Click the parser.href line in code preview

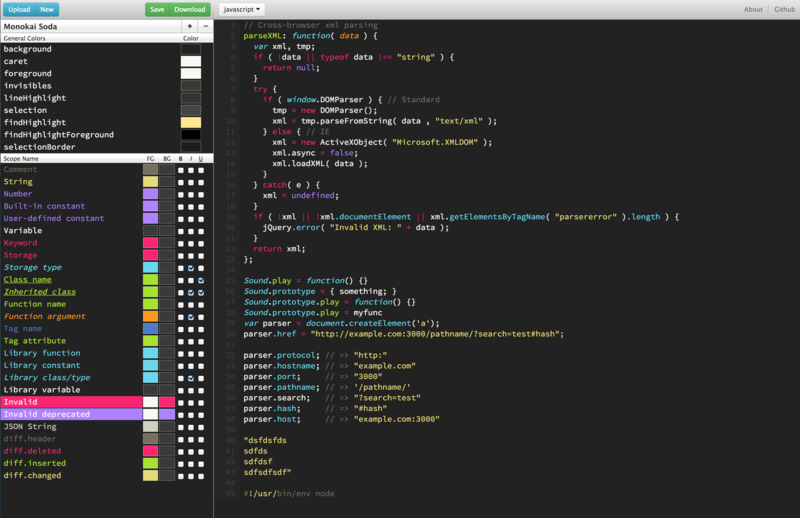click(x=404, y=334)
